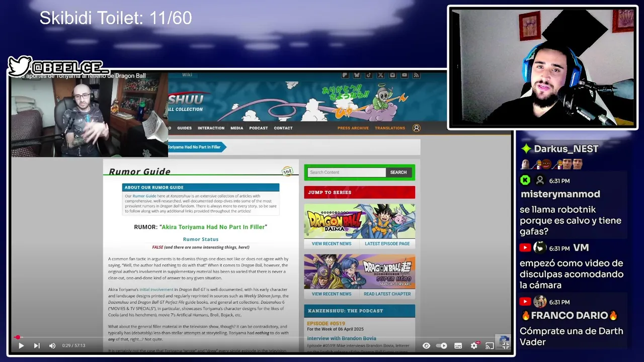Click the EPISODE #0519 heading

(326, 323)
